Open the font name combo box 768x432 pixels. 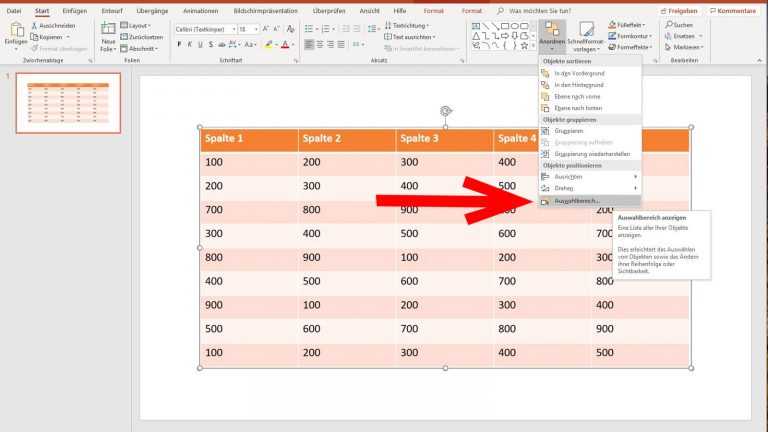pyautogui.click(x=206, y=29)
